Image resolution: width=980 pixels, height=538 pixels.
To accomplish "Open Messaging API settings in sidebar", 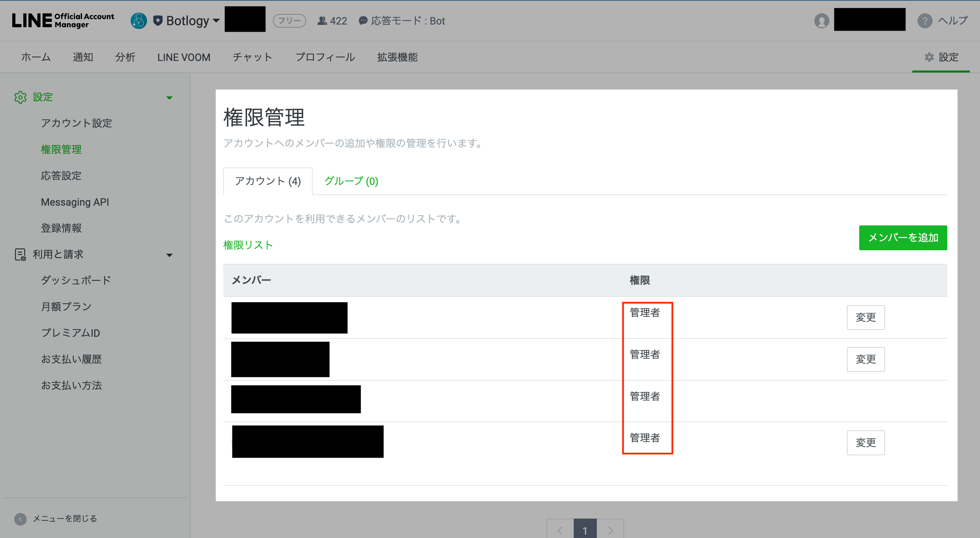I will click(x=75, y=202).
